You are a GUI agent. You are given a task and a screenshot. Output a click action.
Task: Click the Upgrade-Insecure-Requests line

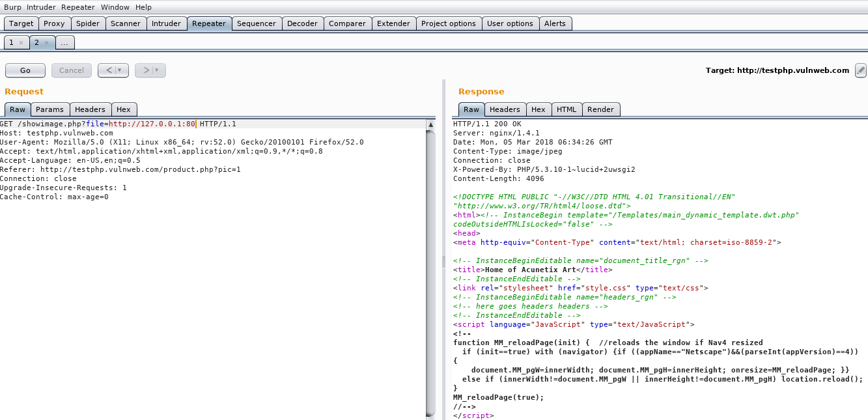click(63, 188)
